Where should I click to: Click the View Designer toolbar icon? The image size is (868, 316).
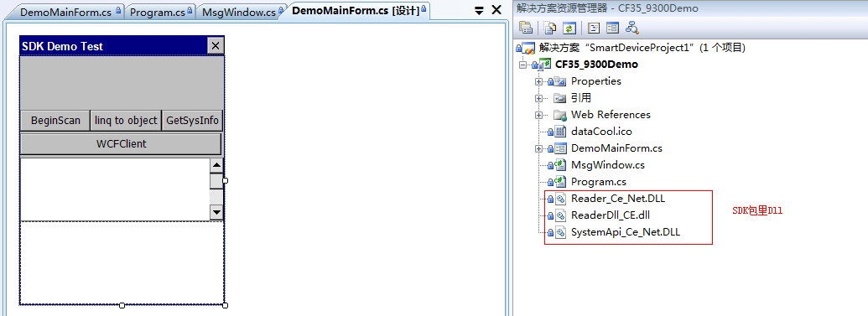pyautogui.click(x=612, y=28)
